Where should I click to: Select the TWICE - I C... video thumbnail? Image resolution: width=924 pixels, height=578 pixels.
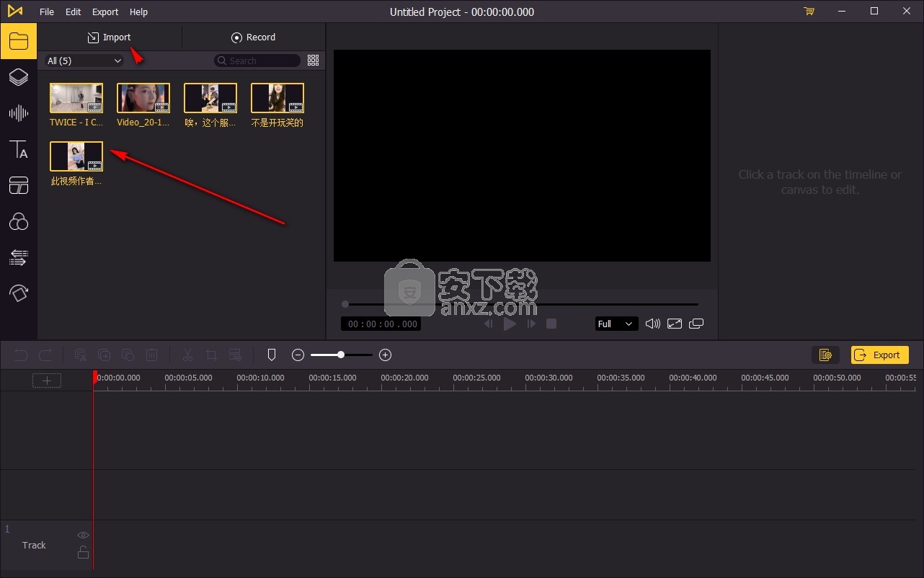pos(76,98)
